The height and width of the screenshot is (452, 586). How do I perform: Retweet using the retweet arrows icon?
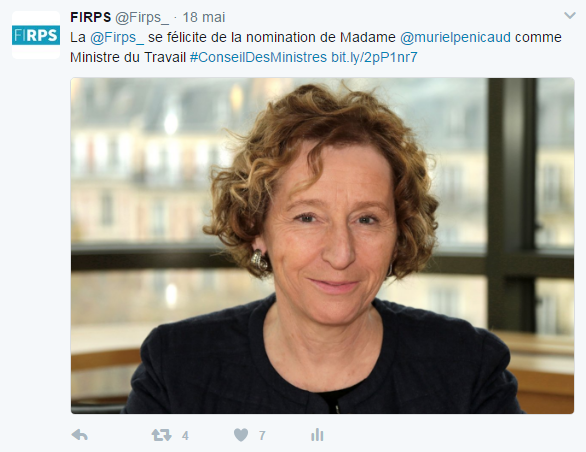[x=161, y=435]
